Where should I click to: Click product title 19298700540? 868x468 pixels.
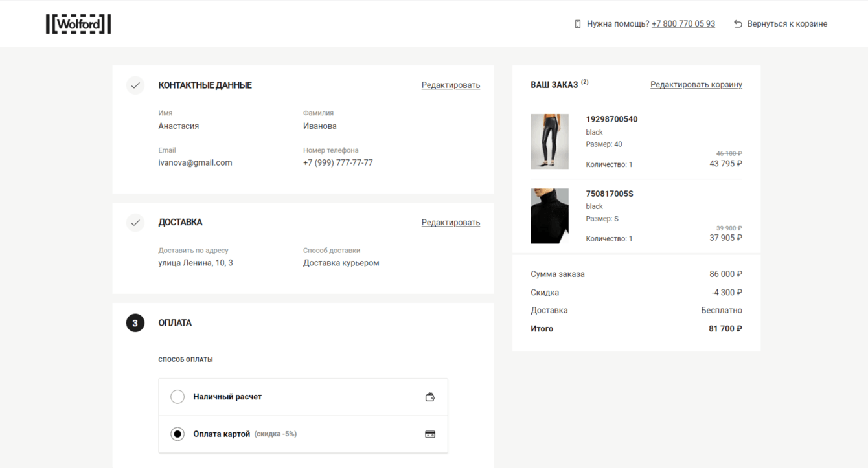click(611, 119)
